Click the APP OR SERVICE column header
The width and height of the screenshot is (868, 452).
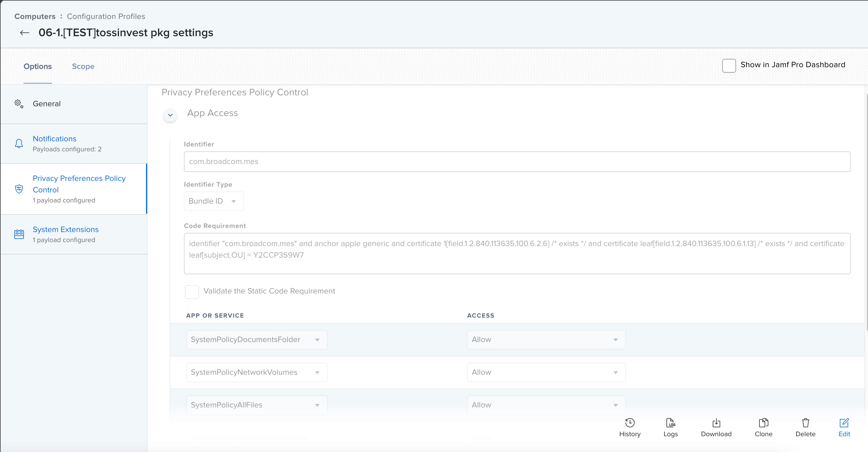[215, 315]
